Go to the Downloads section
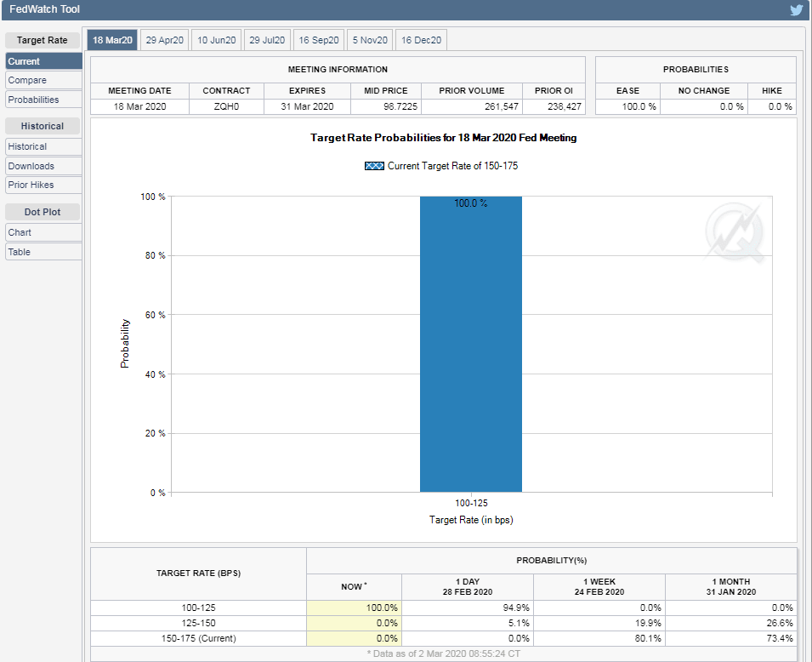This screenshot has height=662, width=812. [x=43, y=166]
